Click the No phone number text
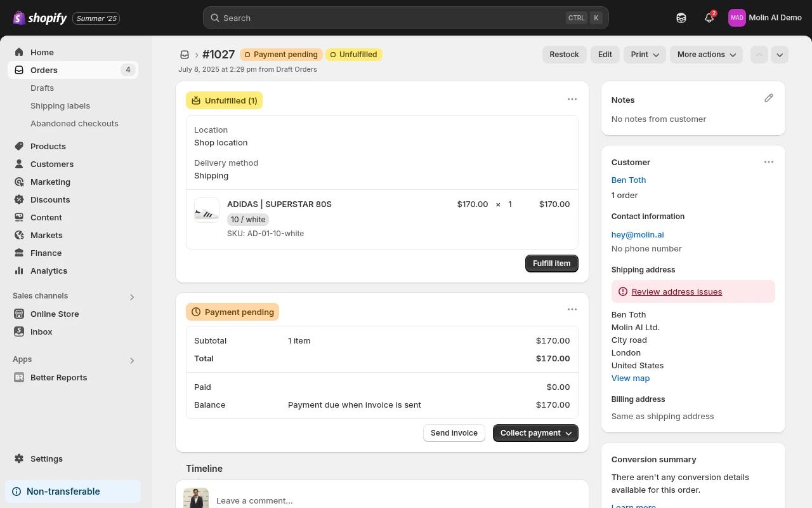812x508 pixels. tap(646, 248)
